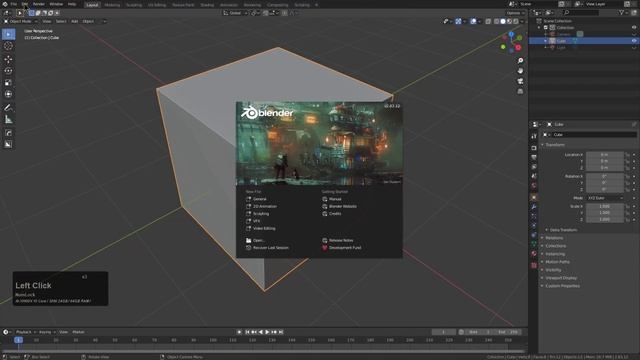Open the viewport Options dropdown
Image resolution: width=640 pixels, height=360 pixels.
click(516, 13)
